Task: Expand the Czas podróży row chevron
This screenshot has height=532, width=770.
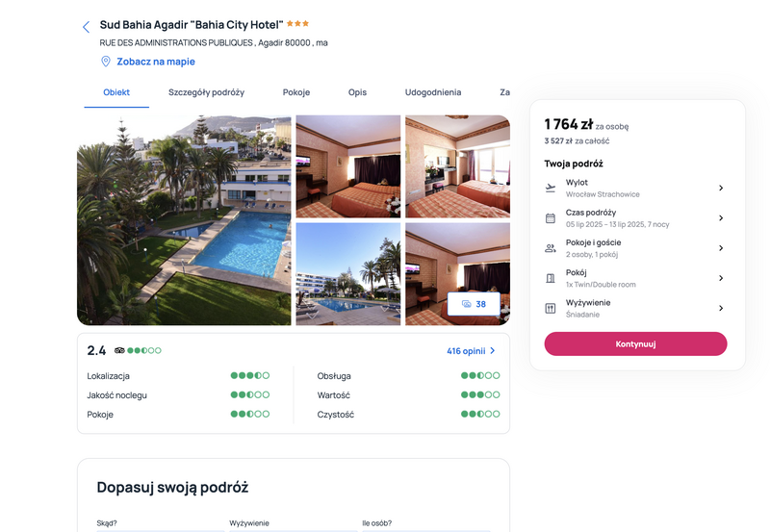Action: point(721,218)
